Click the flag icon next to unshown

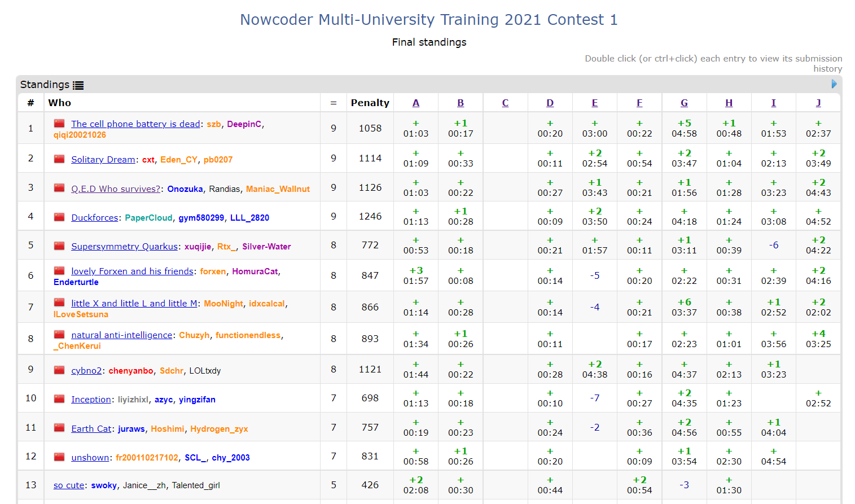tap(59, 457)
